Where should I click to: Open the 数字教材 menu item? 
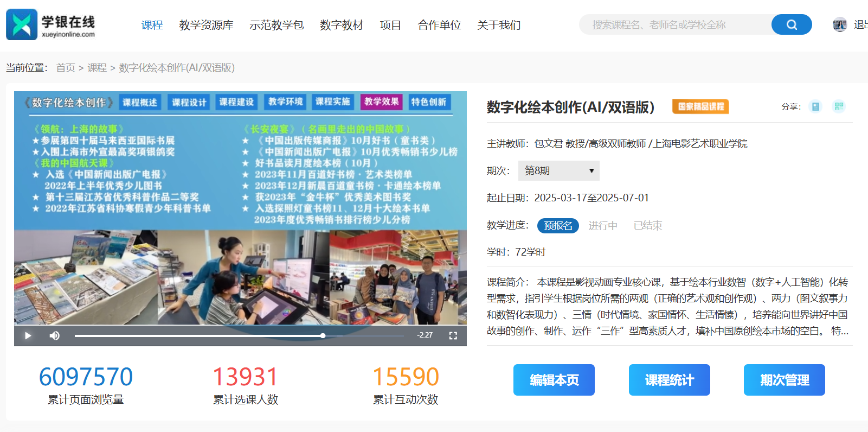(342, 25)
